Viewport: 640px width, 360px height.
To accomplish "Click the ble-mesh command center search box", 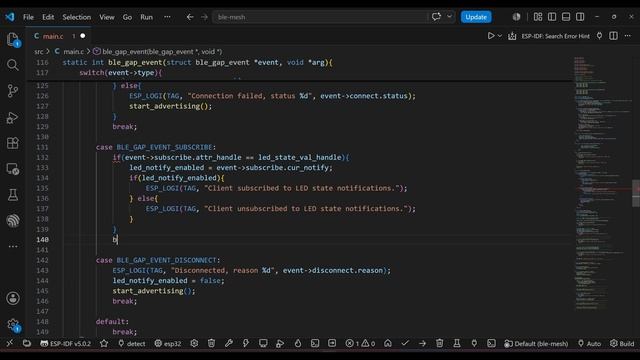I will tap(320, 17).
